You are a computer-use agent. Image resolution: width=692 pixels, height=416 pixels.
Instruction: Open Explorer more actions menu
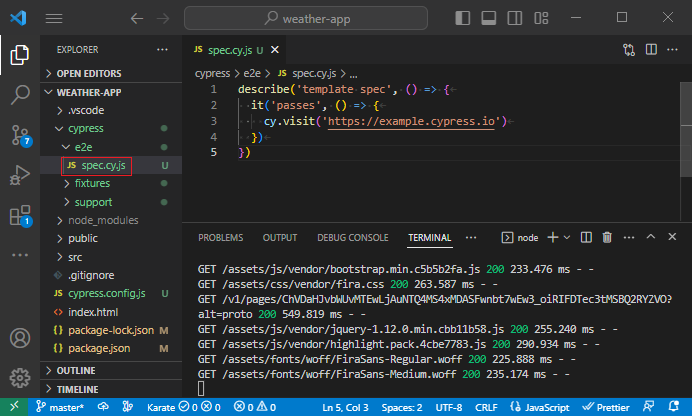click(162, 49)
